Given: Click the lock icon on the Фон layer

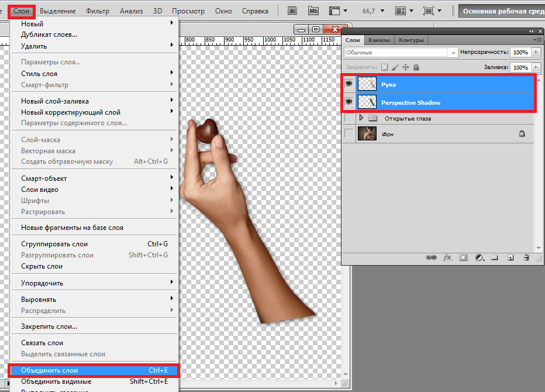Looking at the screenshot, I should click(522, 133).
